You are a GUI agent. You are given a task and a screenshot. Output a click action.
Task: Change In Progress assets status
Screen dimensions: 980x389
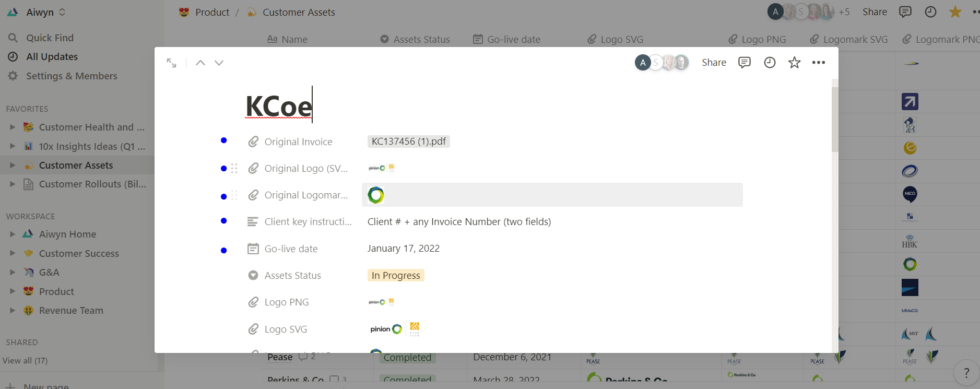[x=396, y=275]
